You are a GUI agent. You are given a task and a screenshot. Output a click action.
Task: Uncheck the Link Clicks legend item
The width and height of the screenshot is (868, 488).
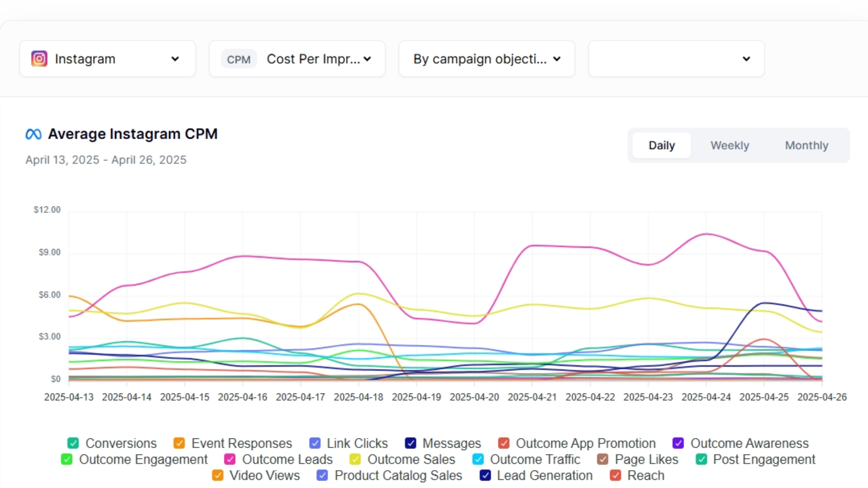click(x=315, y=443)
